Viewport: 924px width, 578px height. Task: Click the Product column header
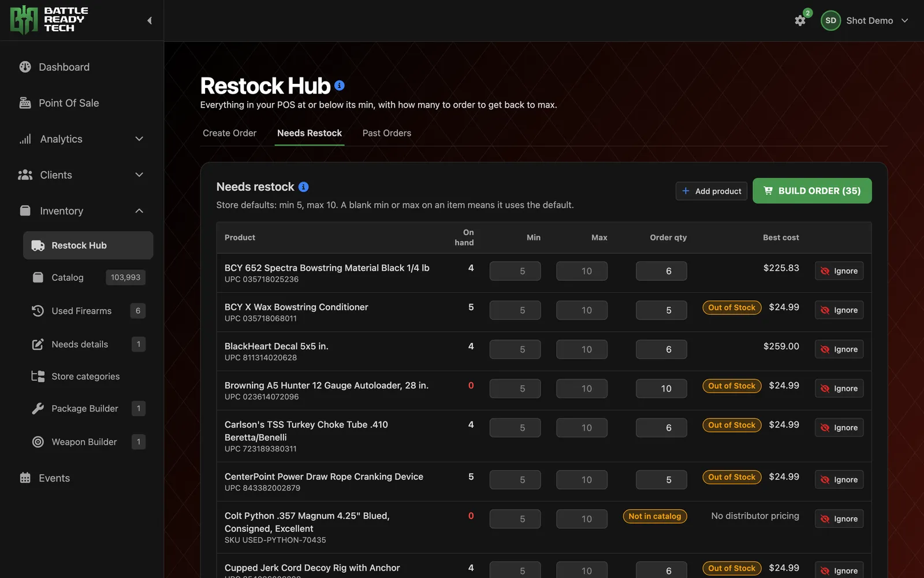click(240, 238)
